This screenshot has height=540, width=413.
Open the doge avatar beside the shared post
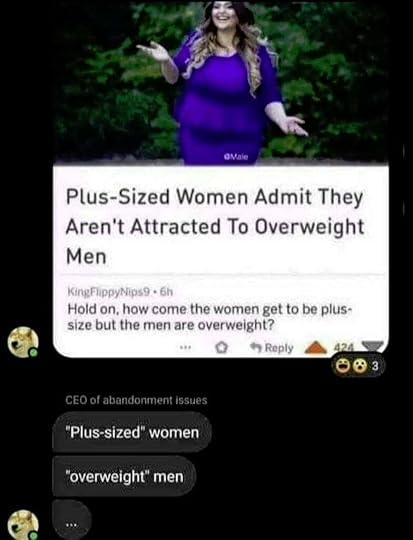click(23, 342)
